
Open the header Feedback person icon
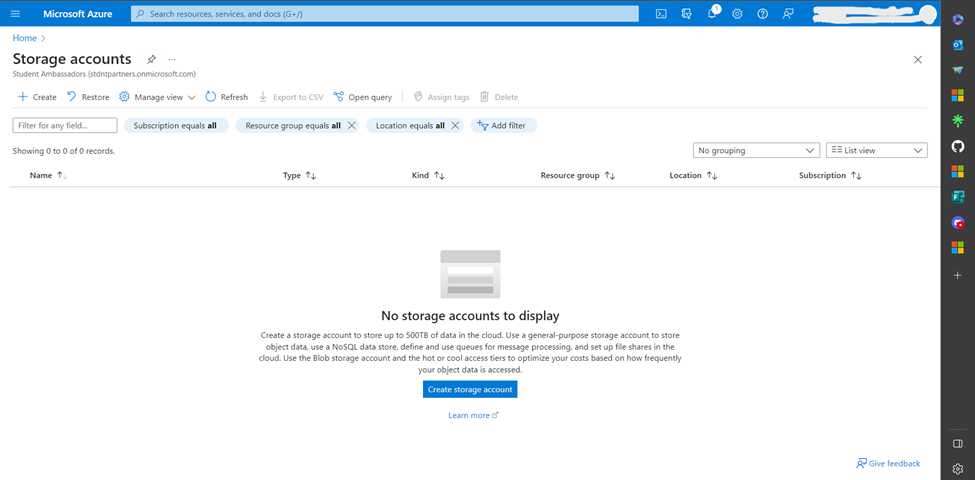coord(788,14)
